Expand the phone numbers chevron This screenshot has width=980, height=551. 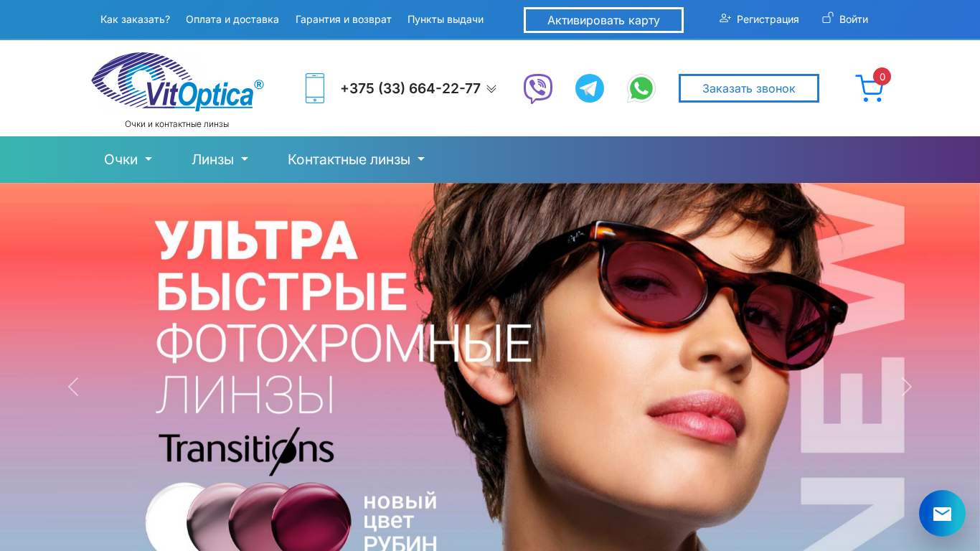[491, 89]
